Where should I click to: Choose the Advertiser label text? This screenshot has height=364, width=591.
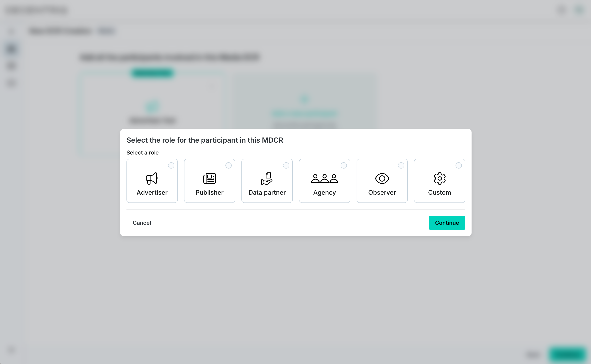coord(152,192)
